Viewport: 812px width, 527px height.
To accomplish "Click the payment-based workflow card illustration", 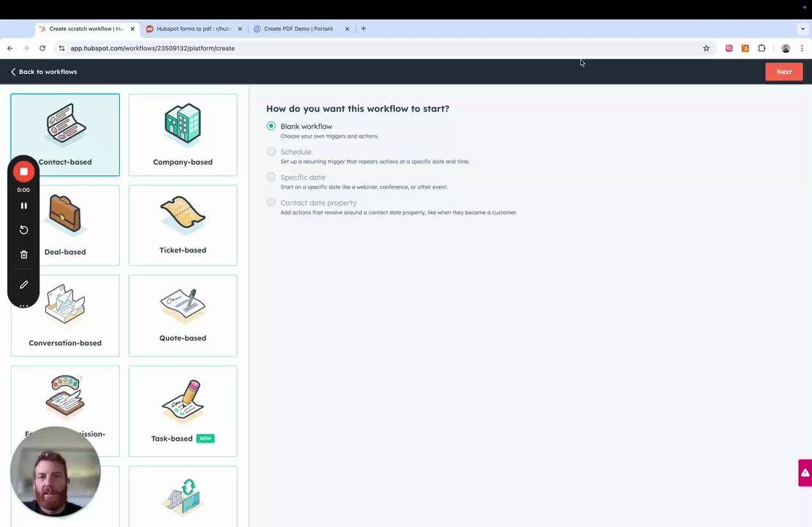I will pos(183,496).
